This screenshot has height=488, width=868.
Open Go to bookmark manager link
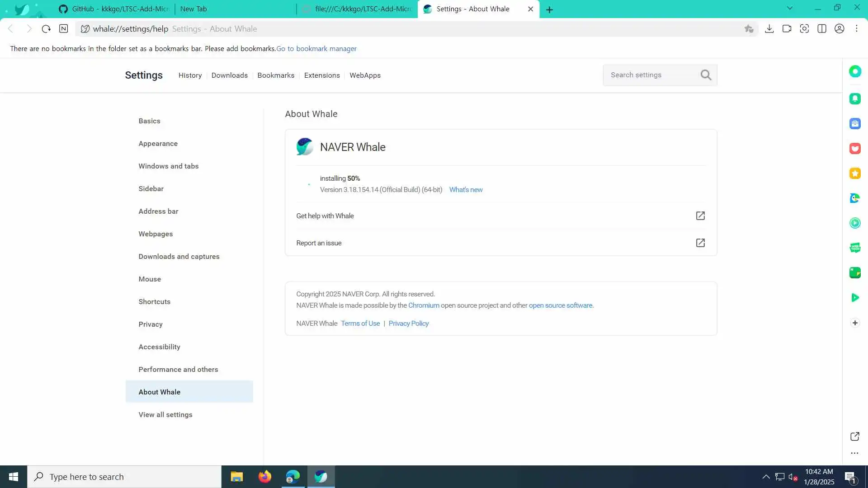[316, 49]
